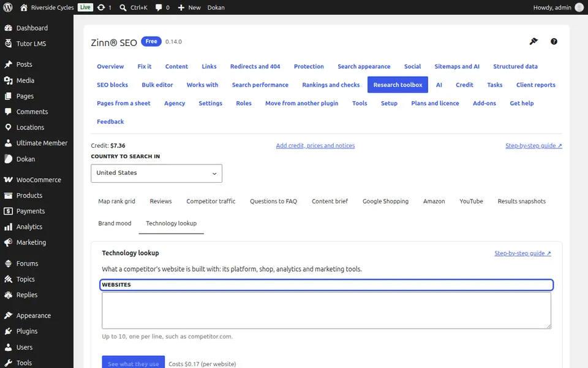This screenshot has height=368, width=588.
Task: Open Dokan in the admin bar
Action: point(216,7)
